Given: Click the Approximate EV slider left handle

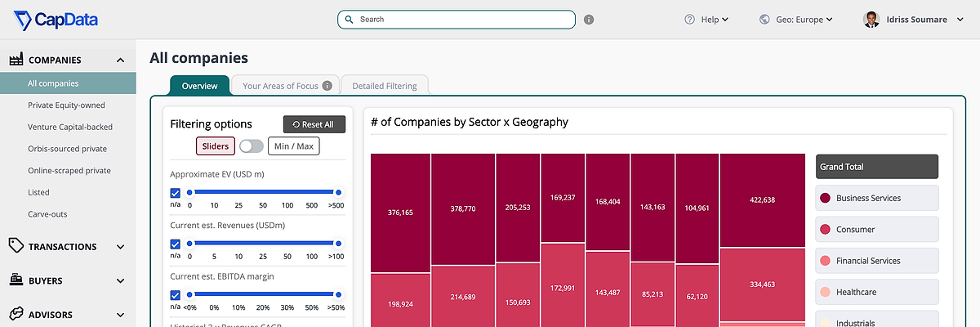Looking at the screenshot, I should 189,192.
